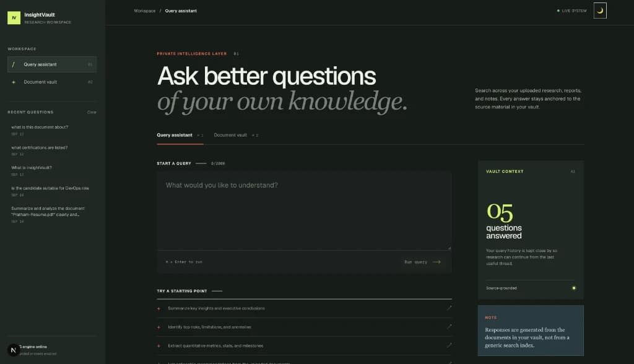Click the sparkle icon beside Document vault
This screenshot has height=364, width=634.
[x=14, y=82]
